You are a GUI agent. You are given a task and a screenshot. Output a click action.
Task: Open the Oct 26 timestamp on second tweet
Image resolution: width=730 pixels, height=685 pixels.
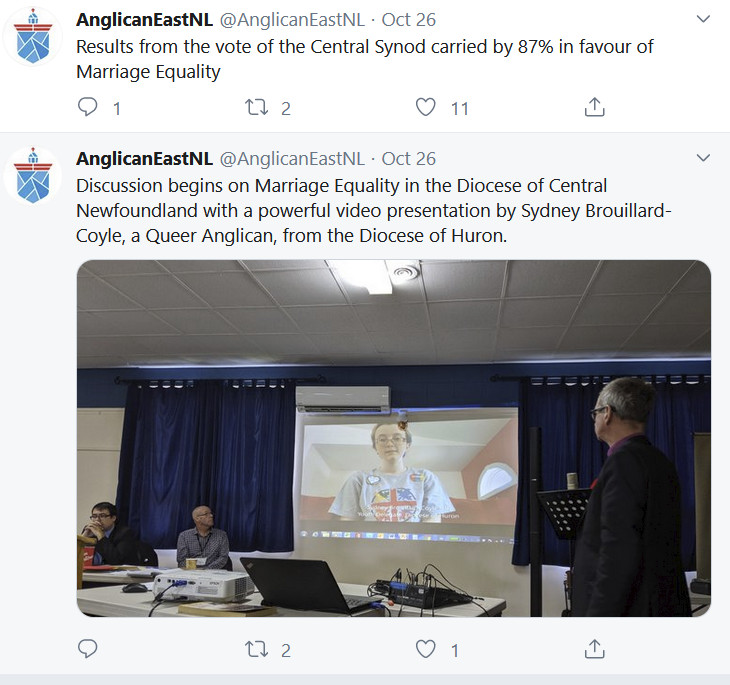coord(409,159)
